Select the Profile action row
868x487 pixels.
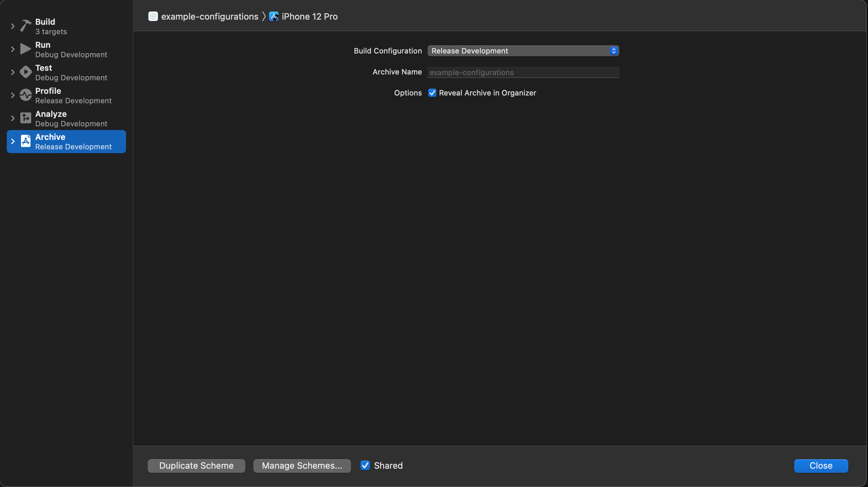click(x=73, y=96)
